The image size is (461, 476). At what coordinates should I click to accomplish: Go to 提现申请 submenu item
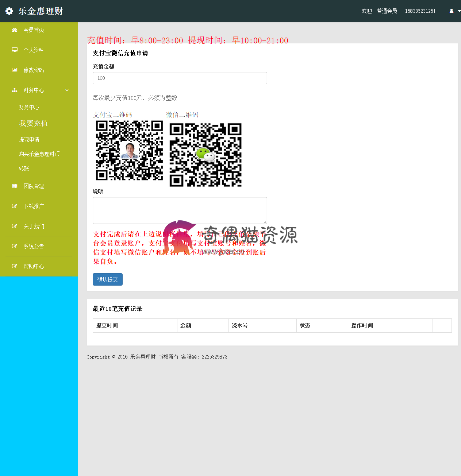pyautogui.click(x=29, y=139)
